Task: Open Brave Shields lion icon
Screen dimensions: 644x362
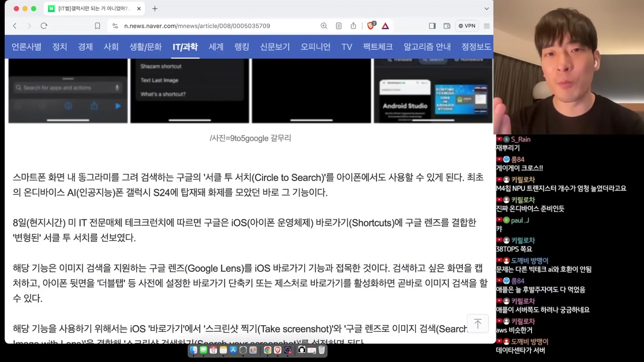Action: (x=371, y=26)
